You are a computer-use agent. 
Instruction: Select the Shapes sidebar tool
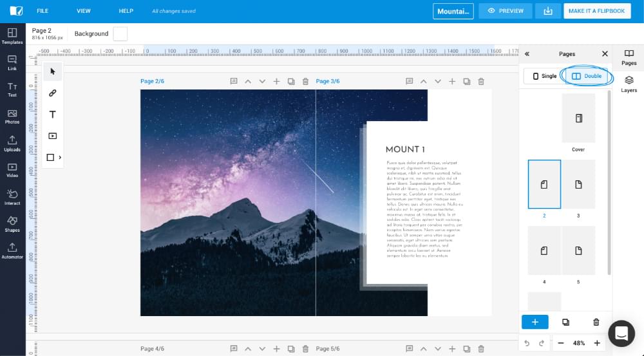12,224
